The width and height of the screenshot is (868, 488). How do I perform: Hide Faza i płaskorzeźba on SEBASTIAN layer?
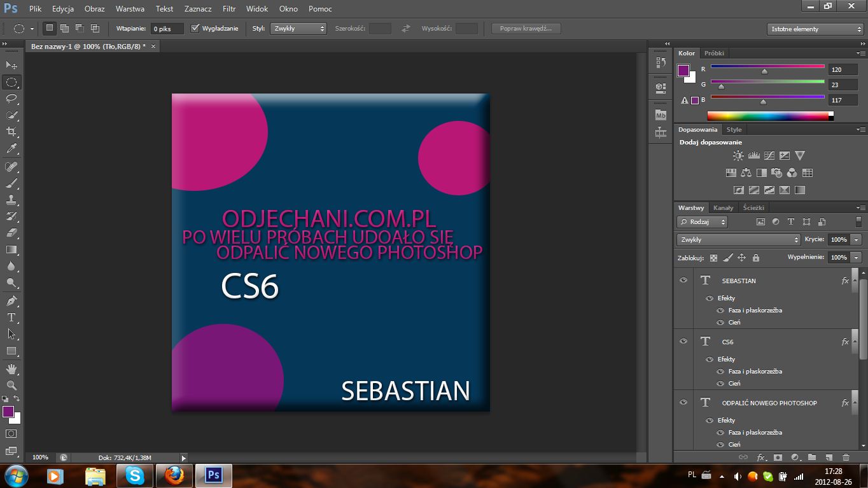(720, 310)
